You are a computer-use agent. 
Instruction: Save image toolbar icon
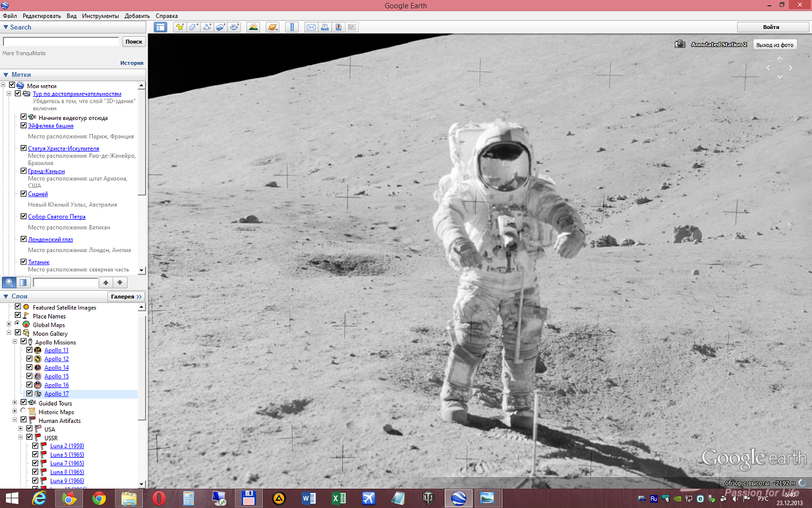coord(338,27)
